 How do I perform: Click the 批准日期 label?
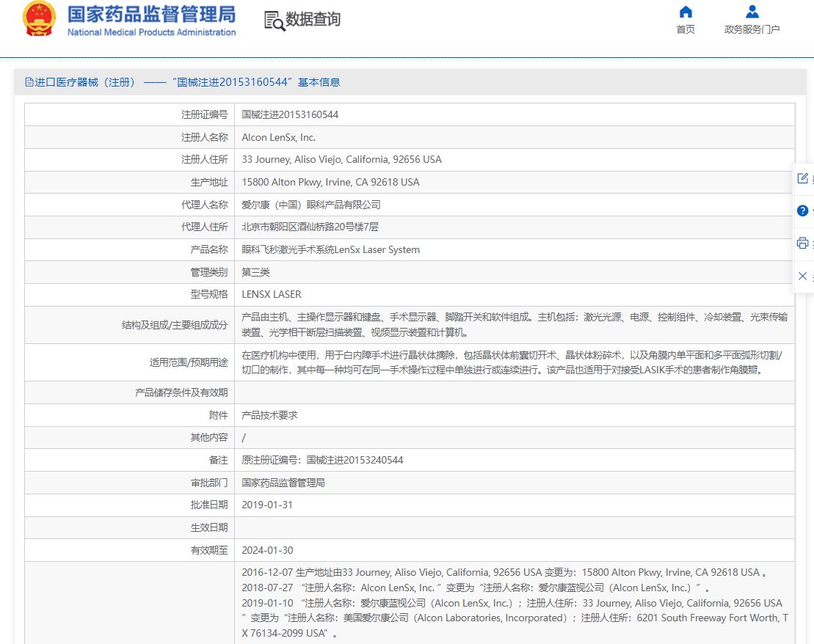[209, 505]
